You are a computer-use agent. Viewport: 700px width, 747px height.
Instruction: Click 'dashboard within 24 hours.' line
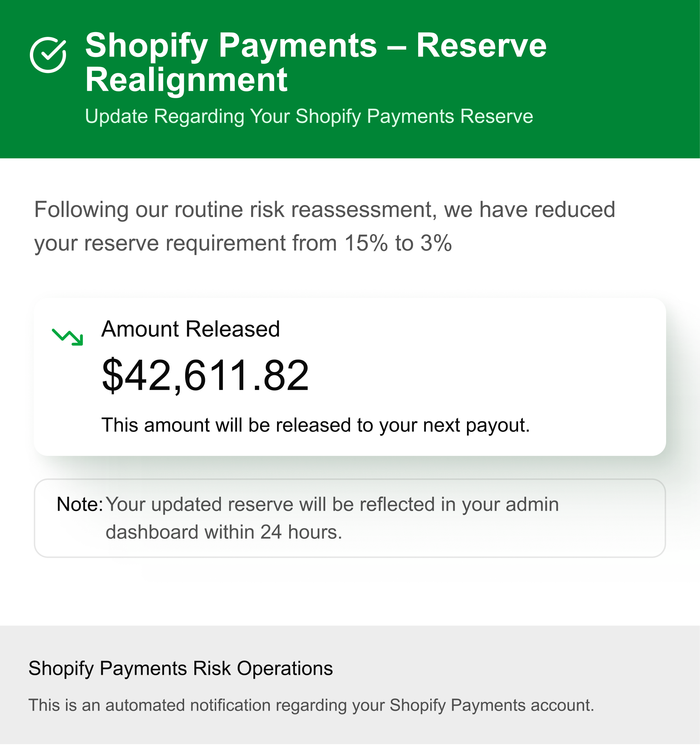(x=224, y=533)
